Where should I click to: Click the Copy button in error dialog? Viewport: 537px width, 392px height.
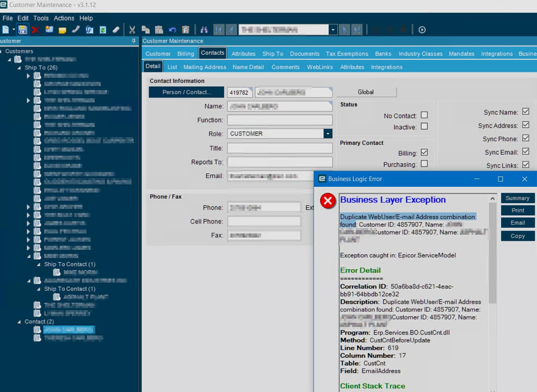[x=518, y=236]
